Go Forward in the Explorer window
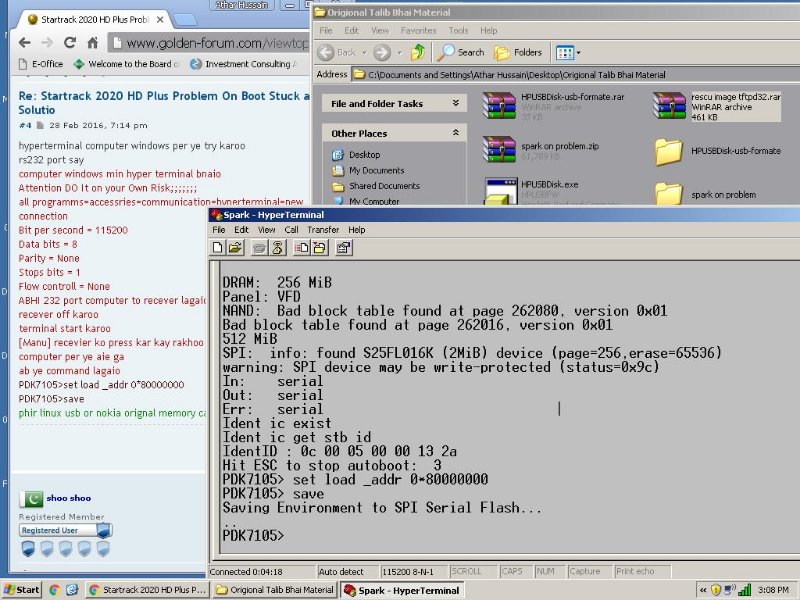This screenshot has width=800, height=600. pos(382,52)
